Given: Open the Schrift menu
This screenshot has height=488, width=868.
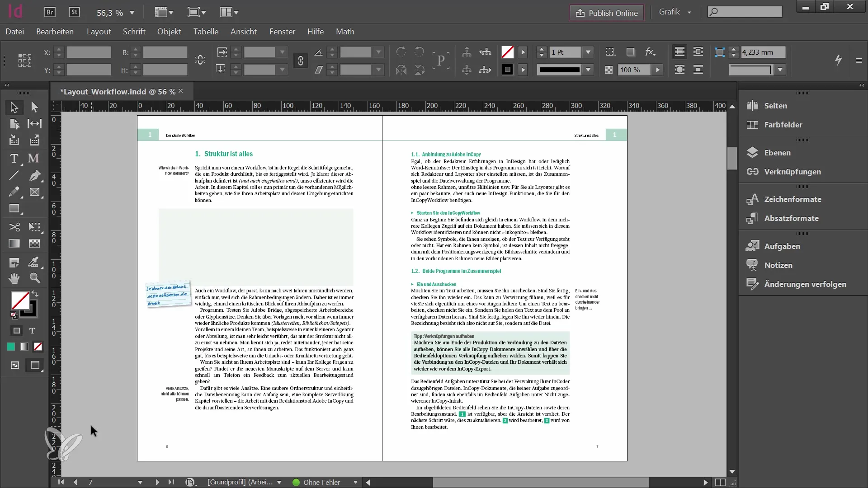Looking at the screenshot, I should click(133, 31).
